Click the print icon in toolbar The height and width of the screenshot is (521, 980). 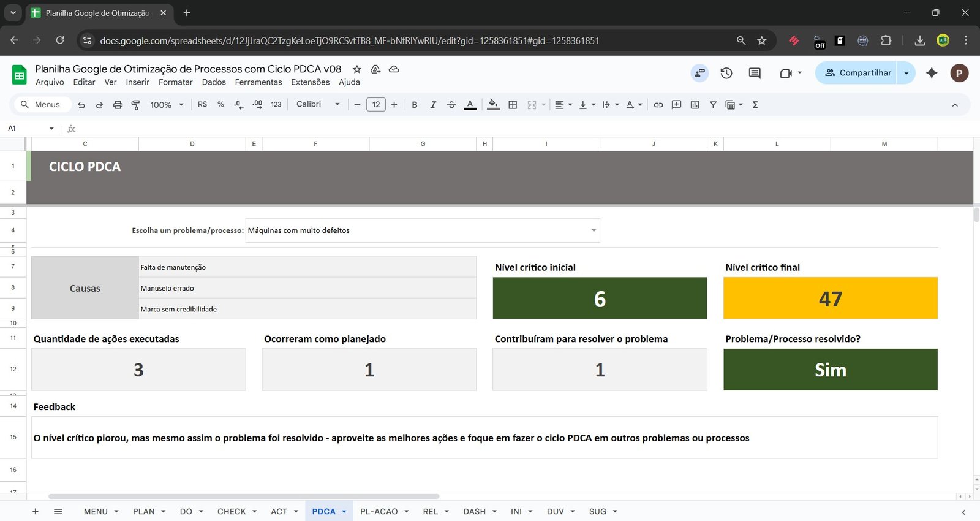pyautogui.click(x=118, y=105)
